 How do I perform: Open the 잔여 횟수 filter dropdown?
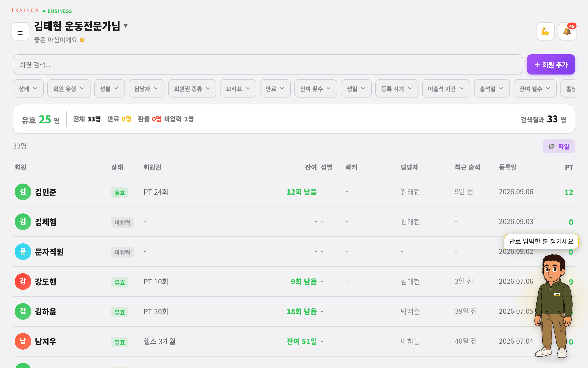316,89
